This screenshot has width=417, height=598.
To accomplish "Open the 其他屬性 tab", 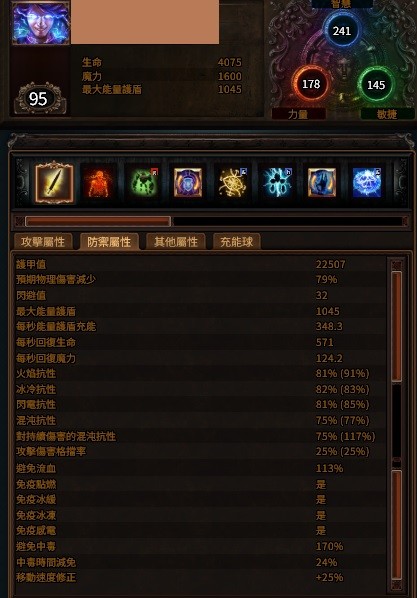I will (x=176, y=242).
